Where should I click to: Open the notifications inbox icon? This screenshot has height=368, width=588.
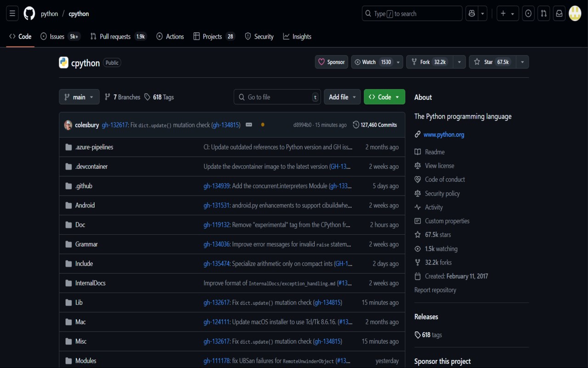pos(559,13)
